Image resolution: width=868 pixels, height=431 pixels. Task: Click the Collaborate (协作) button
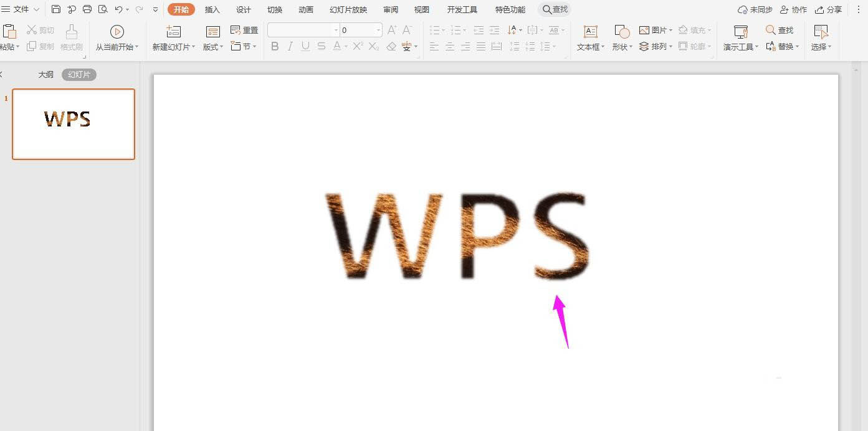(793, 10)
